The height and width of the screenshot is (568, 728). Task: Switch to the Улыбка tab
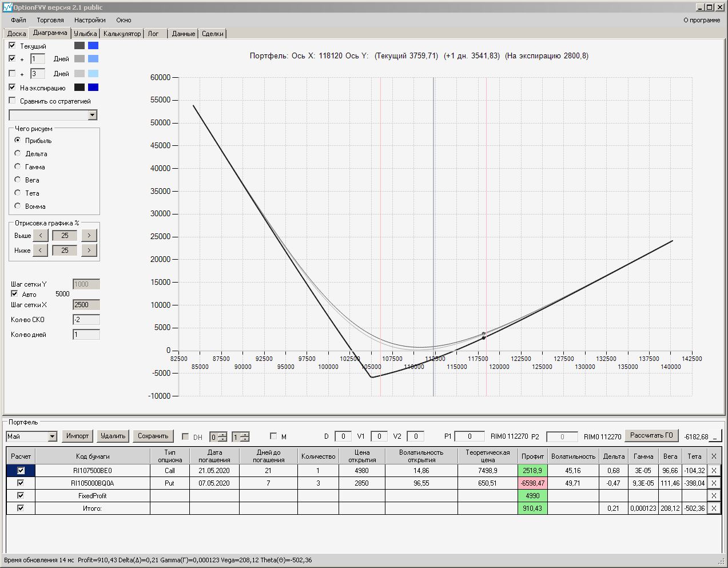[x=85, y=34]
